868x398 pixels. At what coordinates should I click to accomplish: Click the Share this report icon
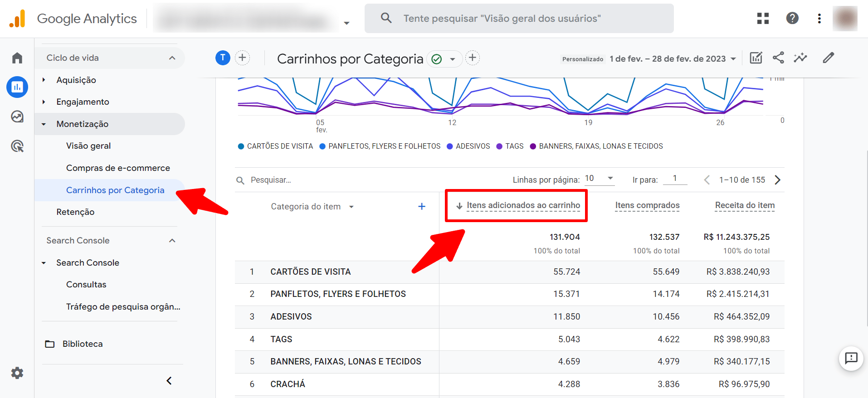(778, 58)
